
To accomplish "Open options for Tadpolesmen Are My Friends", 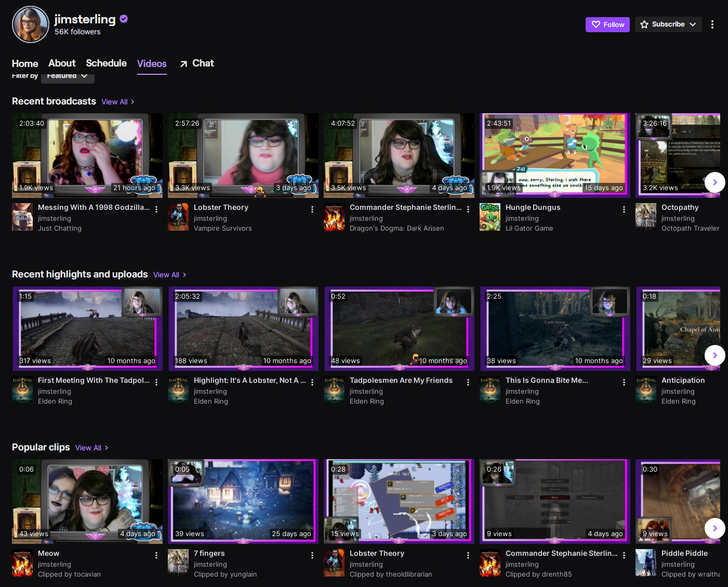I will pyautogui.click(x=468, y=382).
